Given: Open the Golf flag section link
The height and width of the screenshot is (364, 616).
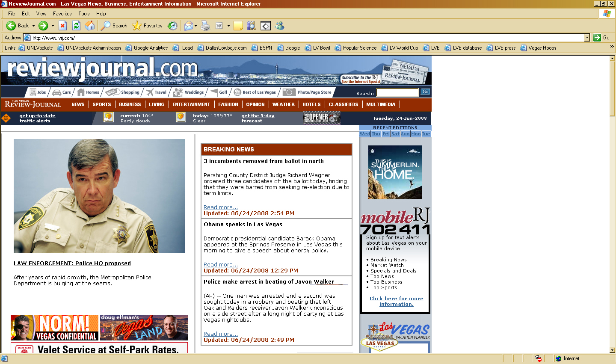Looking at the screenshot, I should 219,92.
